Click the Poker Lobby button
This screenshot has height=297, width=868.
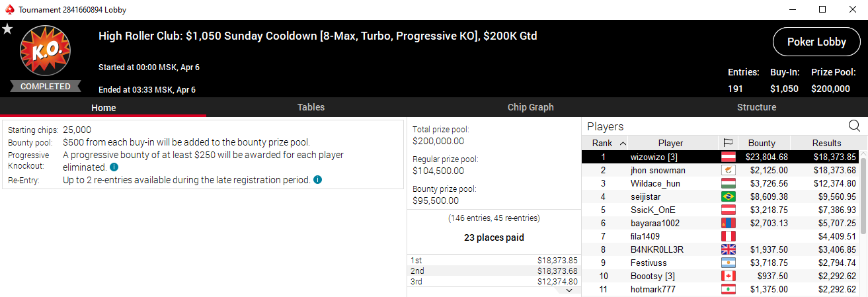[816, 42]
